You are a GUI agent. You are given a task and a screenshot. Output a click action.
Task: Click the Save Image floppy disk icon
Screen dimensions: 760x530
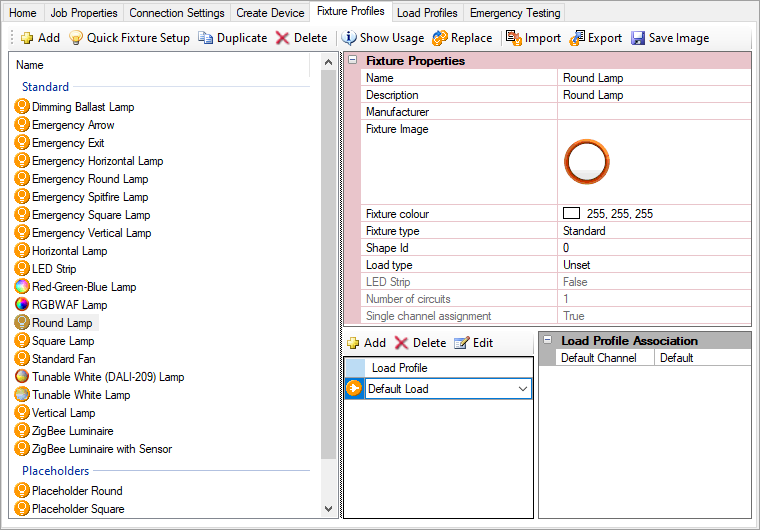click(x=638, y=38)
